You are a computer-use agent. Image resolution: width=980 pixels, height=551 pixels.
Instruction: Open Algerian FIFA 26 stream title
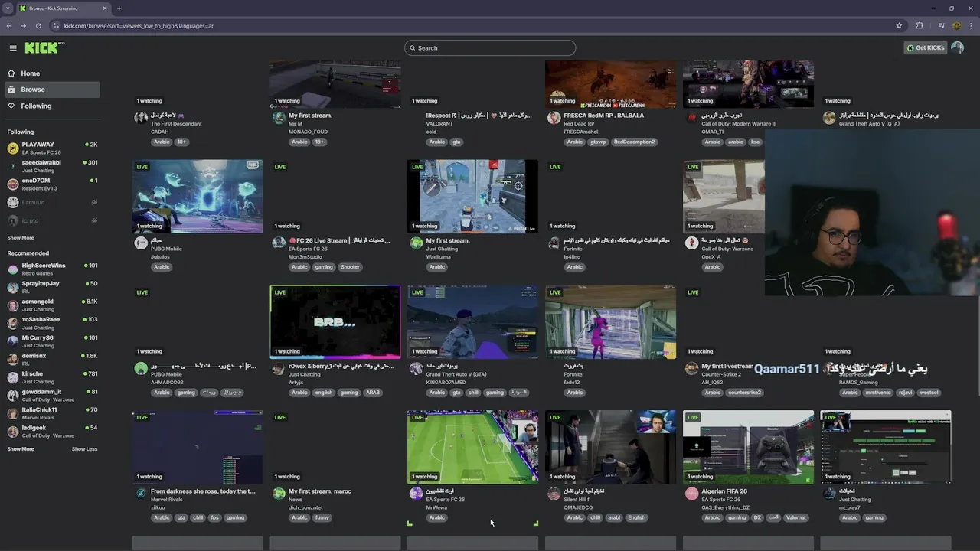724,491
